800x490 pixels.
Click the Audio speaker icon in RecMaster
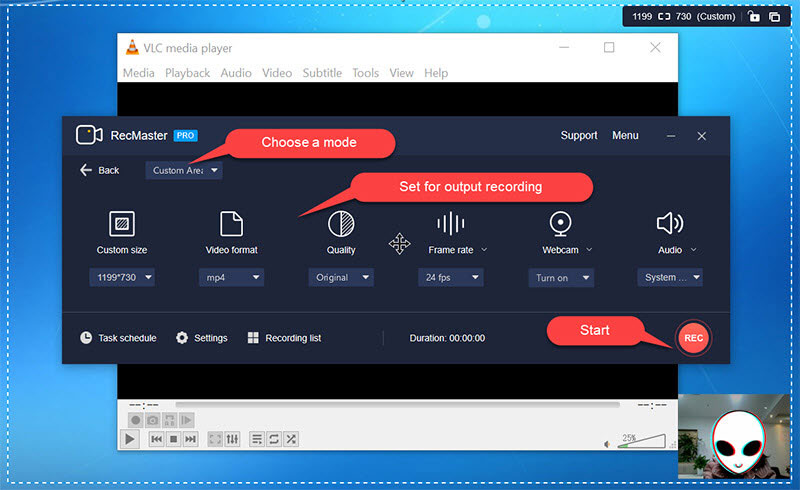pyautogui.click(x=670, y=223)
